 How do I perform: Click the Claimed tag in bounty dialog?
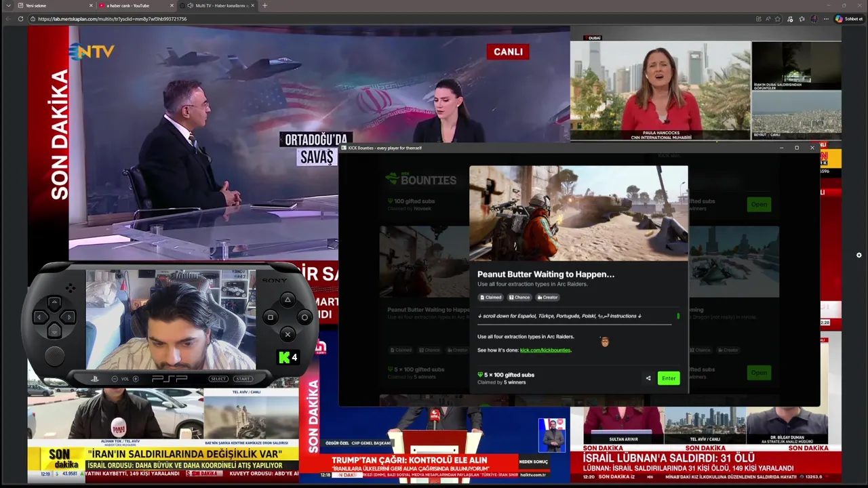tap(491, 297)
